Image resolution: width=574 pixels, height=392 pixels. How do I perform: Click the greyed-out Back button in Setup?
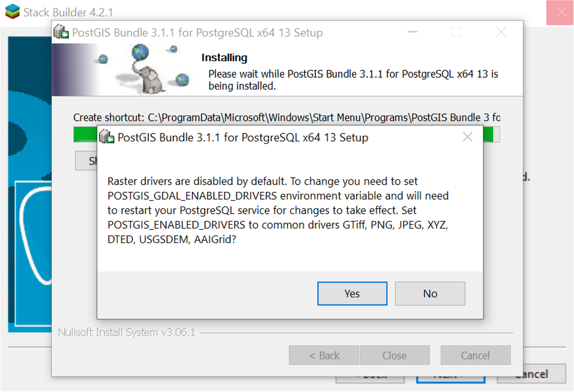coord(324,356)
